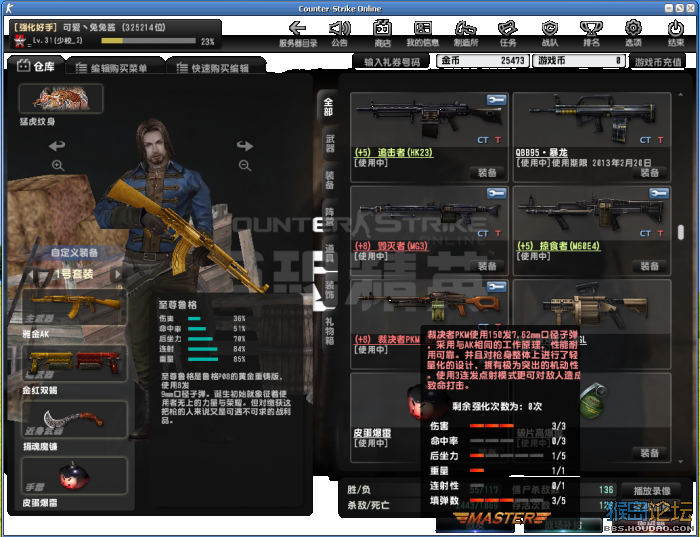Select 道具 (items) category tab

click(329, 254)
